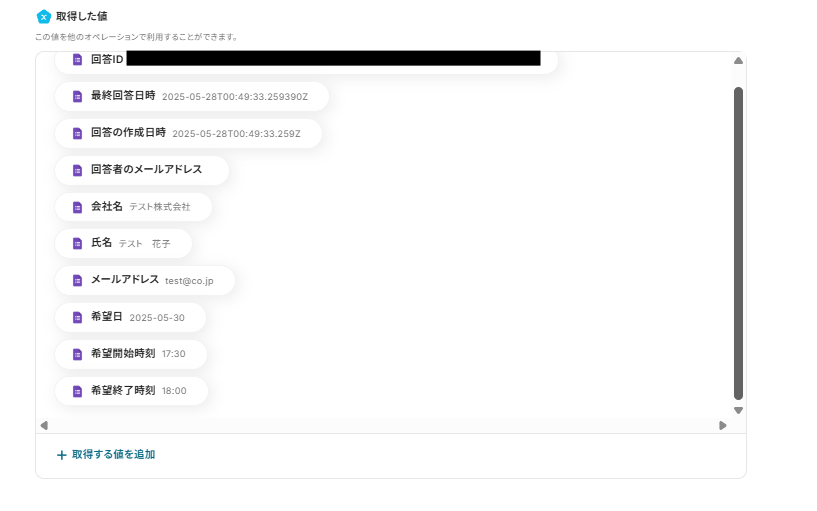Click the form icon beside 回答ID
The height and width of the screenshot is (511, 817).
77,59
